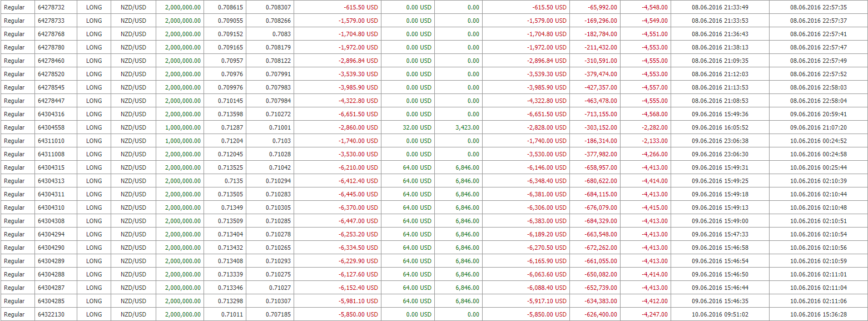Select open price 0.71349

pos(232,208)
